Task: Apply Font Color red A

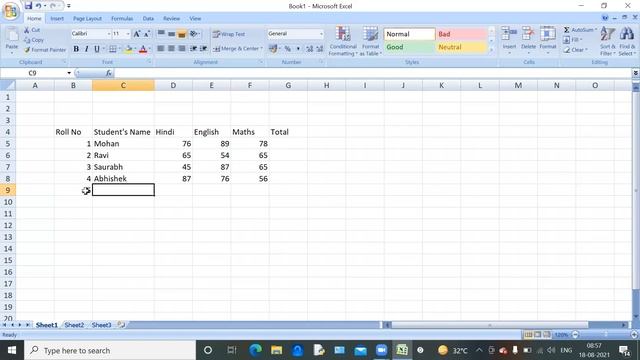Action: [x=143, y=49]
